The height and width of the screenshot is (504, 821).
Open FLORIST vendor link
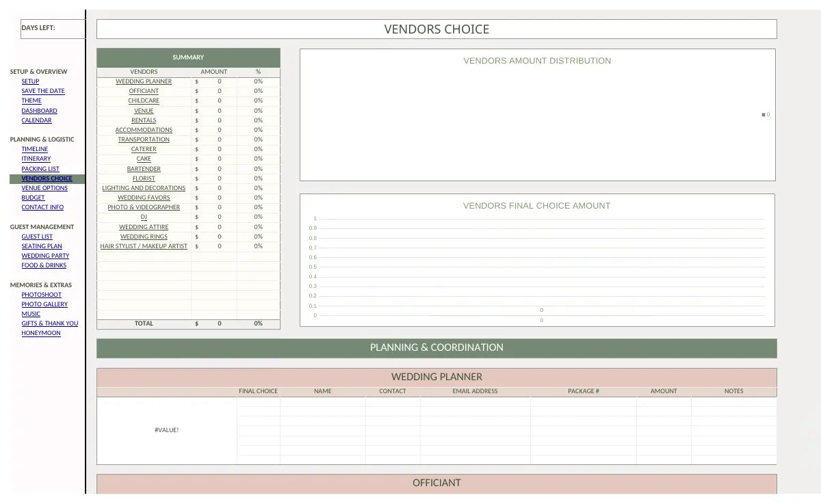point(144,178)
